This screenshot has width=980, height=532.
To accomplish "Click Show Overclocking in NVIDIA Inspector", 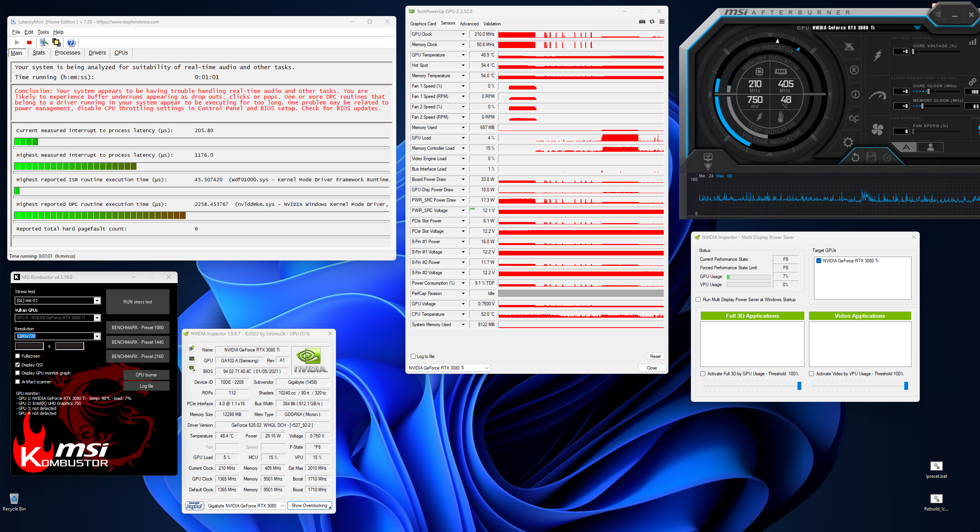I will tap(309, 505).
